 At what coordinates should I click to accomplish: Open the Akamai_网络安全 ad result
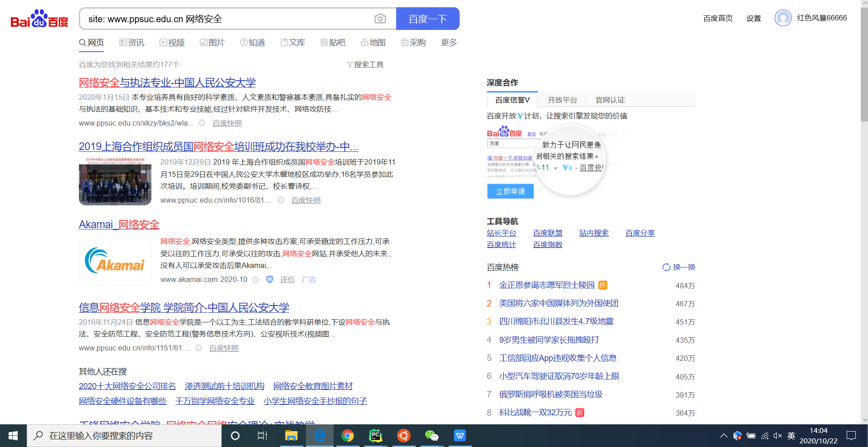(119, 225)
